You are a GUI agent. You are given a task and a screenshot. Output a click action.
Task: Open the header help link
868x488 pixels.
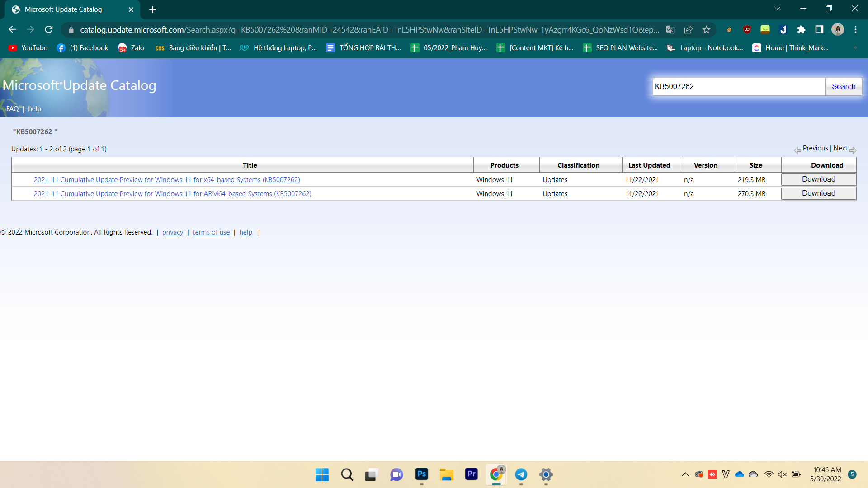tap(34, 109)
